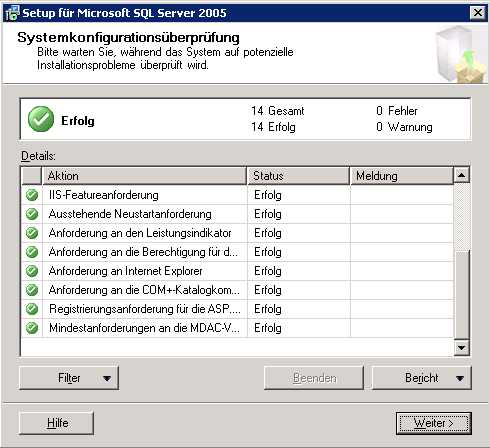Screen dimensions: 490x448
Task: Select Anforderung an den Leistungsindikator text
Action: tap(140, 233)
